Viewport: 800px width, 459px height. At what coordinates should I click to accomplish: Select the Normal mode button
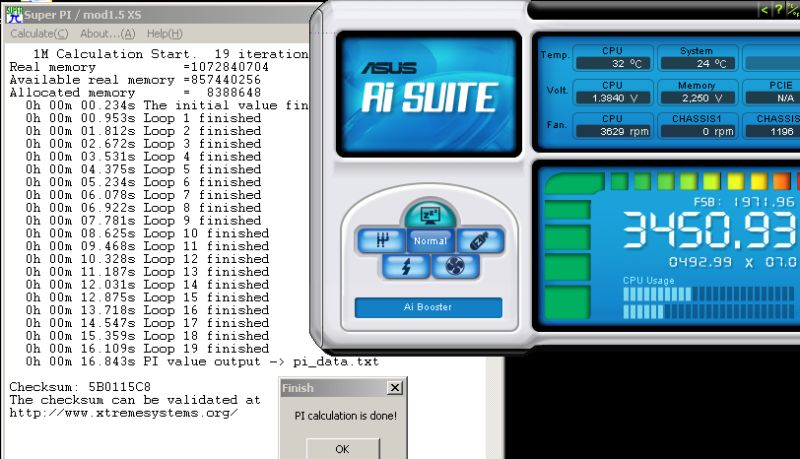coord(430,240)
